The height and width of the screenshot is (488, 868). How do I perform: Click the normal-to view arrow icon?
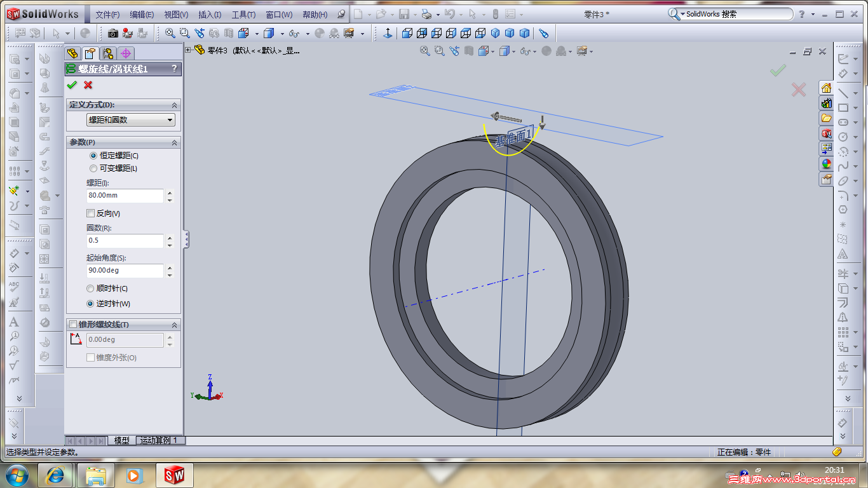coord(388,33)
